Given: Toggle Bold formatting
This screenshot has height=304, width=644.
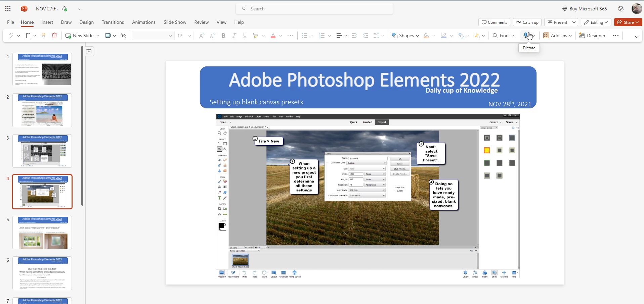Looking at the screenshot, I should tap(223, 36).
